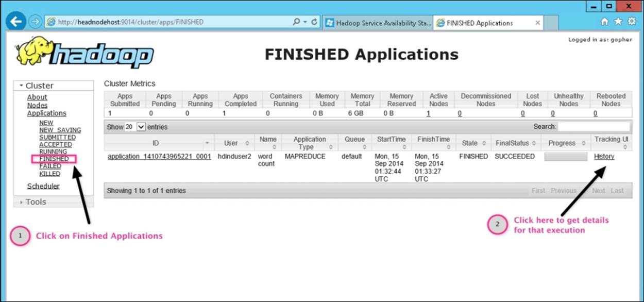Click the search magnifier in address bar
This screenshot has width=644, height=302.
[x=296, y=22]
